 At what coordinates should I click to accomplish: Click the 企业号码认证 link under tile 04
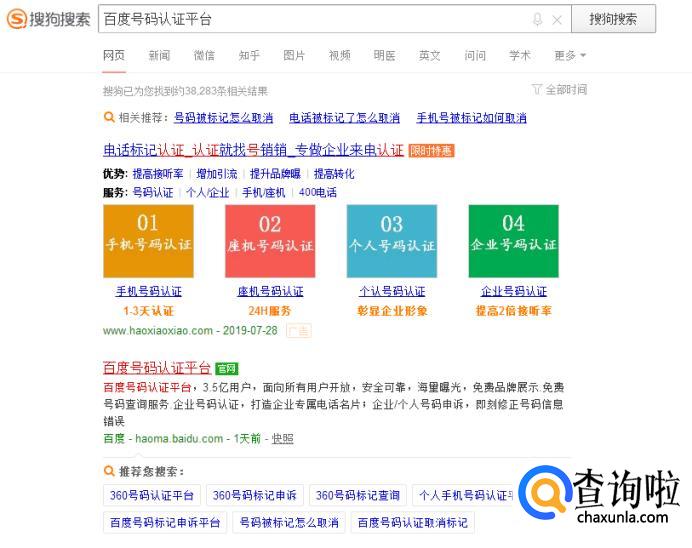tap(514, 291)
